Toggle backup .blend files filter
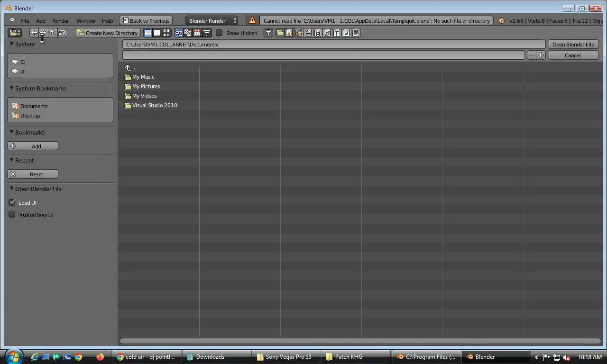 click(x=299, y=33)
